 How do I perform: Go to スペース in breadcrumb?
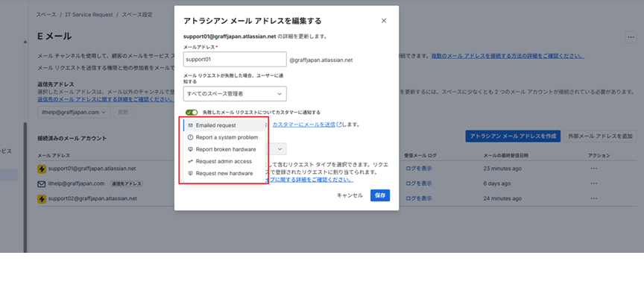[x=46, y=15]
